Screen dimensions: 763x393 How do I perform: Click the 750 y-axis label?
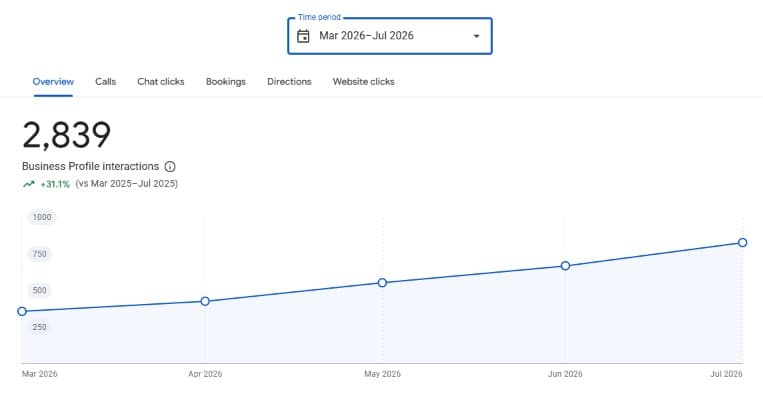tap(39, 254)
